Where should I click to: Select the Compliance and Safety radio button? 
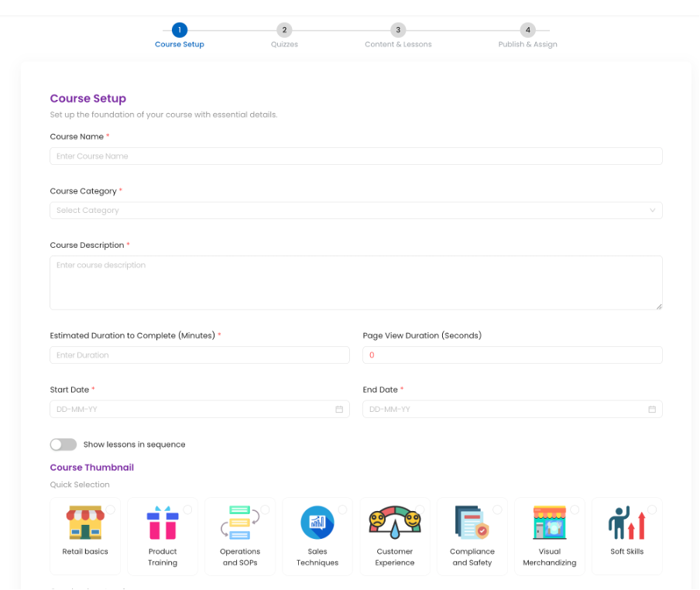click(497, 509)
